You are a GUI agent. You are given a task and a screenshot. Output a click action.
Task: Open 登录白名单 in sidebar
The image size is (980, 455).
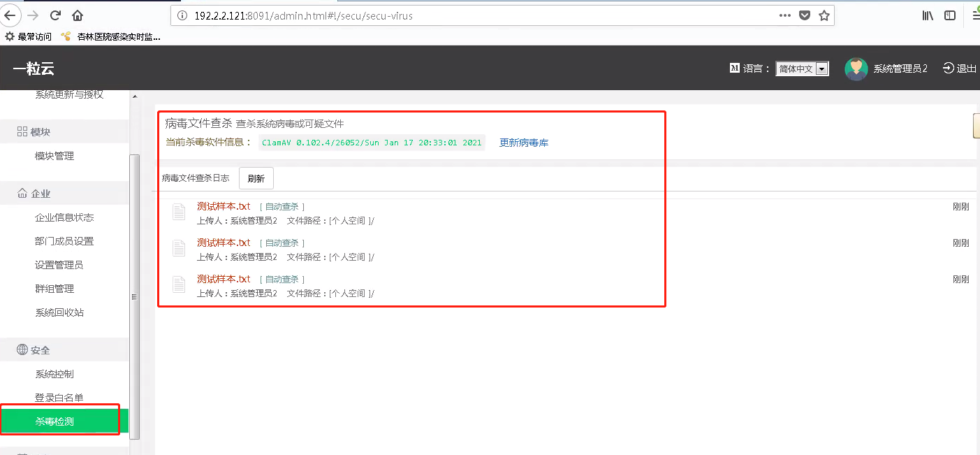point(59,398)
